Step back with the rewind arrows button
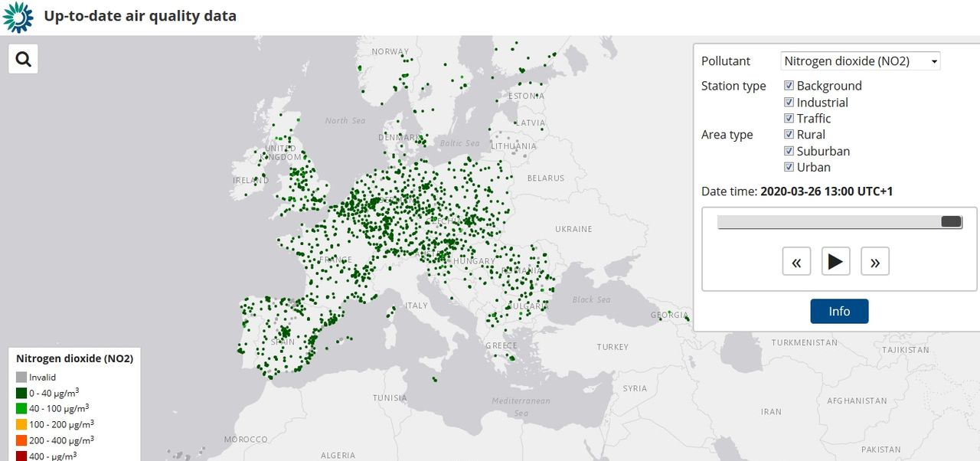The width and height of the screenshot is (980, 461). click(x=796, y=262)
